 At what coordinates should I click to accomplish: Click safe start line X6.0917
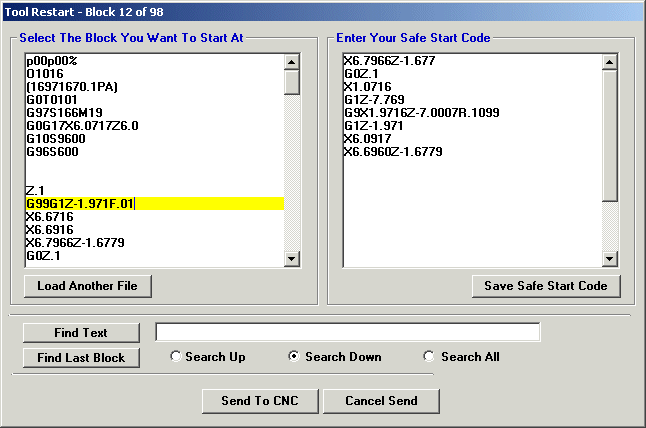[x=367, y=139]
